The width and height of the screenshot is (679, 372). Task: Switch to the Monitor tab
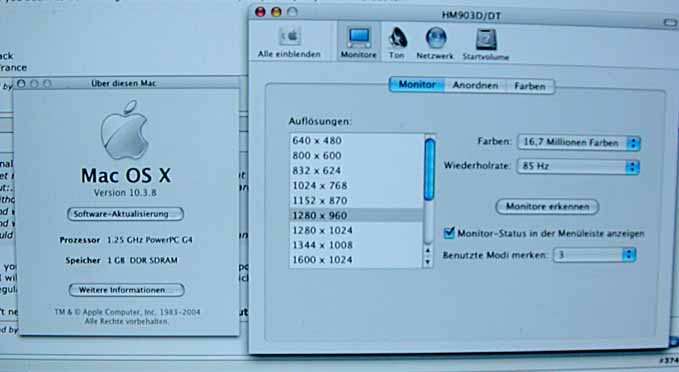coord(417,84)
